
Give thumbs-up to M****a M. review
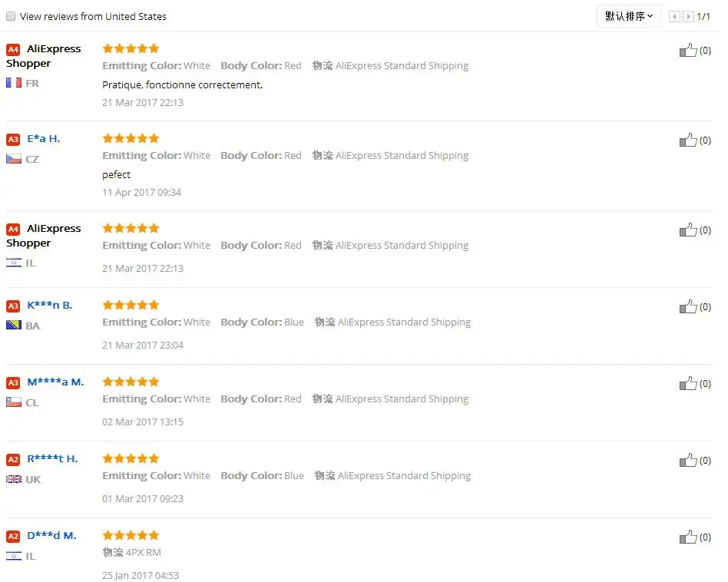point(688,384)
